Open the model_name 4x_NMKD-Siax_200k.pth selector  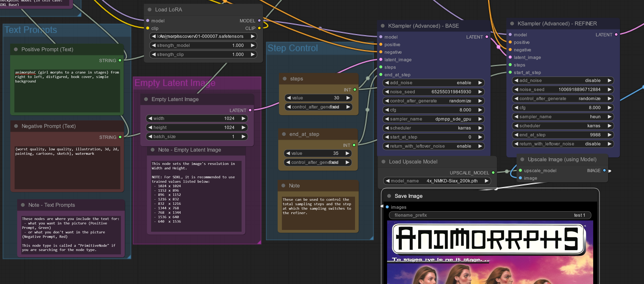tap(437, 181)
